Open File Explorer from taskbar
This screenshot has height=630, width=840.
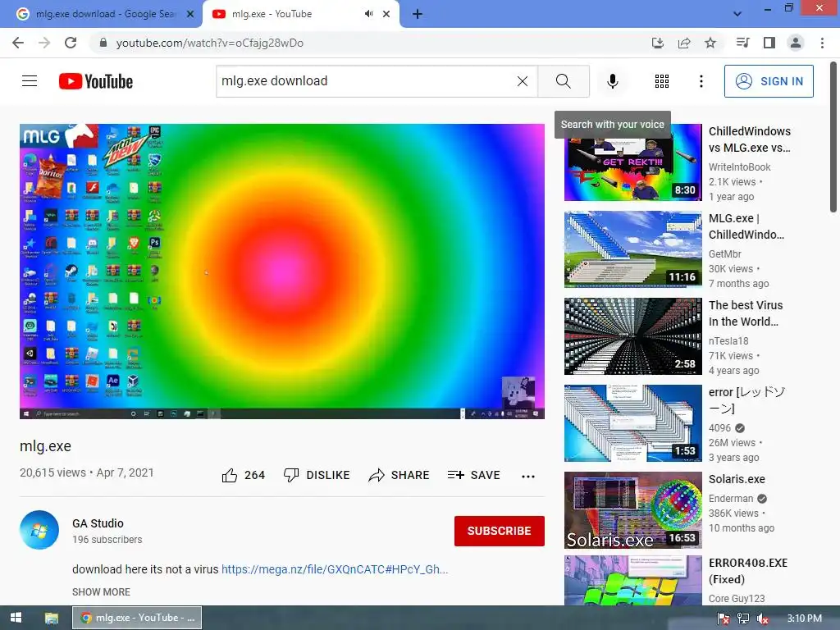point(52,618)
